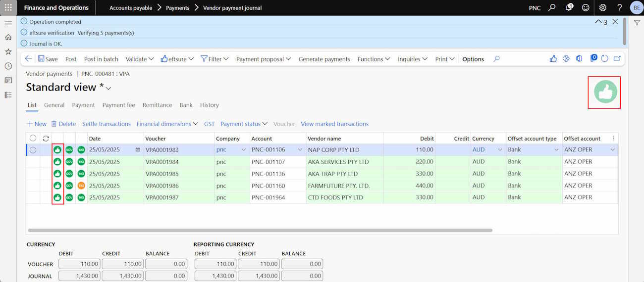Click the horizontal grid scrollbar

tap(260, 230)
